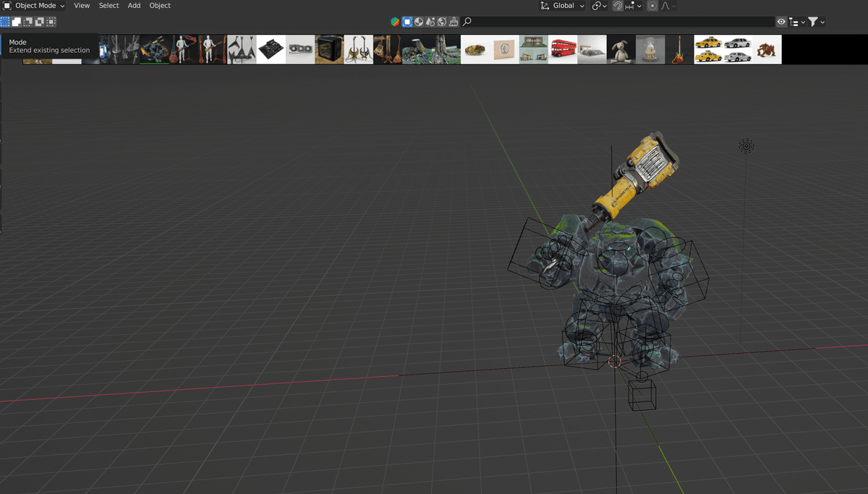Screen dimensions: 868x494
Task: Open the Add menu
Action: tap(135, 6)
